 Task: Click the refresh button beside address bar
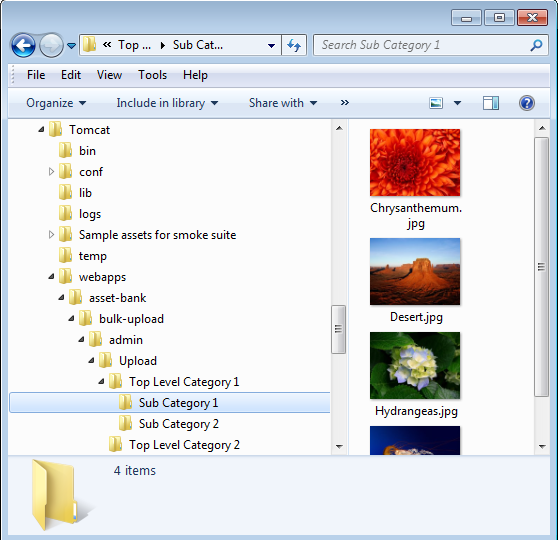[x=294, y=45]
